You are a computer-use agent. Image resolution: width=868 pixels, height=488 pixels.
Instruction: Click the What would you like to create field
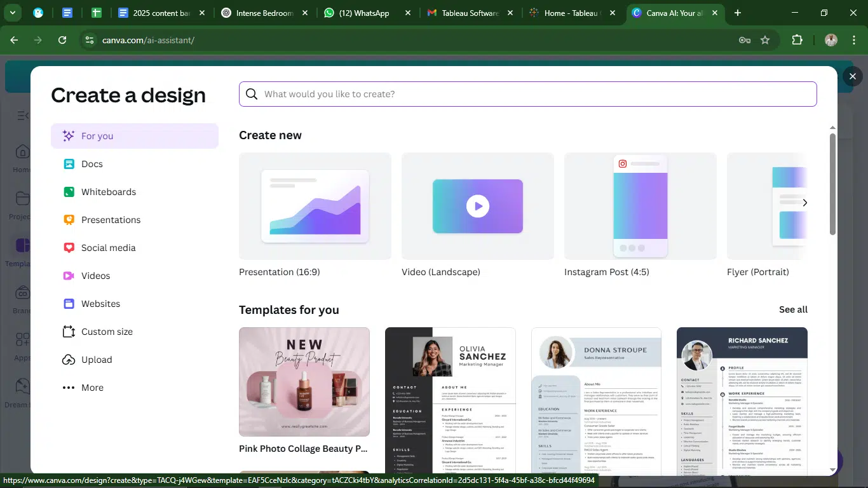(x=528, y=94)
